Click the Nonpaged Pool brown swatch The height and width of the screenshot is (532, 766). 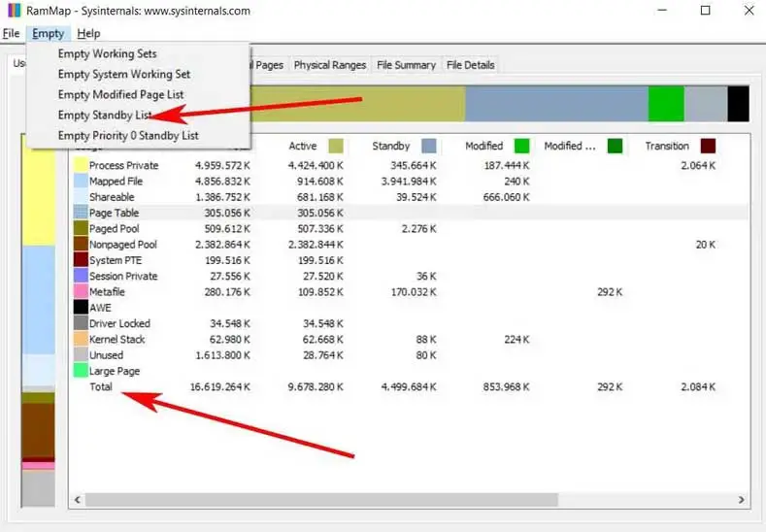coord(81,245)
